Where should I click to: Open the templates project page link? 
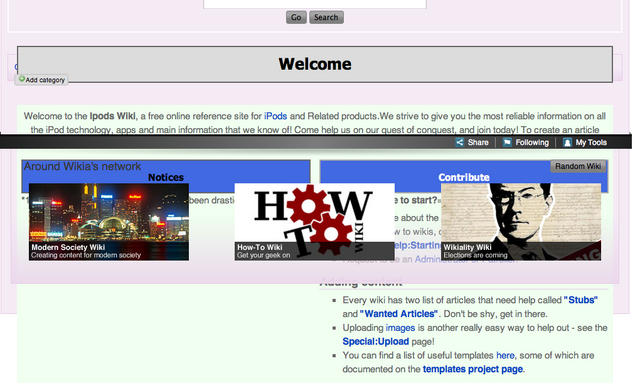coord(473,370)
